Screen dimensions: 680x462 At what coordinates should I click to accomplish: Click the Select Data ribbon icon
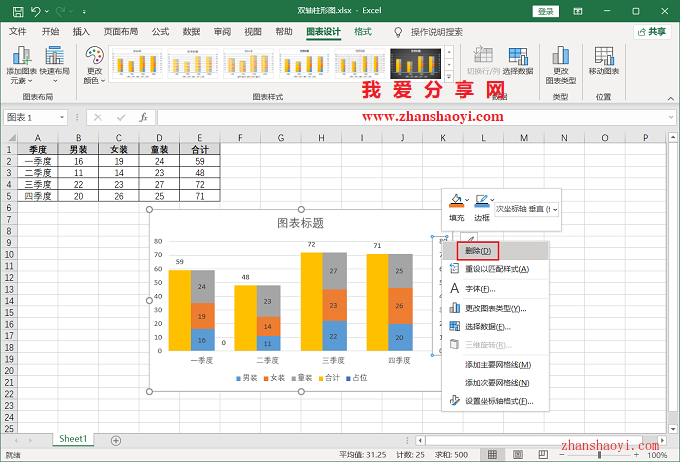pyautogui.click(x=518, y=61)
